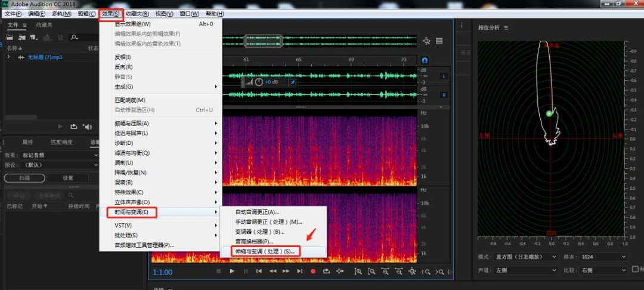The width and height of the screenshot is (644, 290).
Task: Jump to the previous marker in transport
Action: click(x=259, y=272)
